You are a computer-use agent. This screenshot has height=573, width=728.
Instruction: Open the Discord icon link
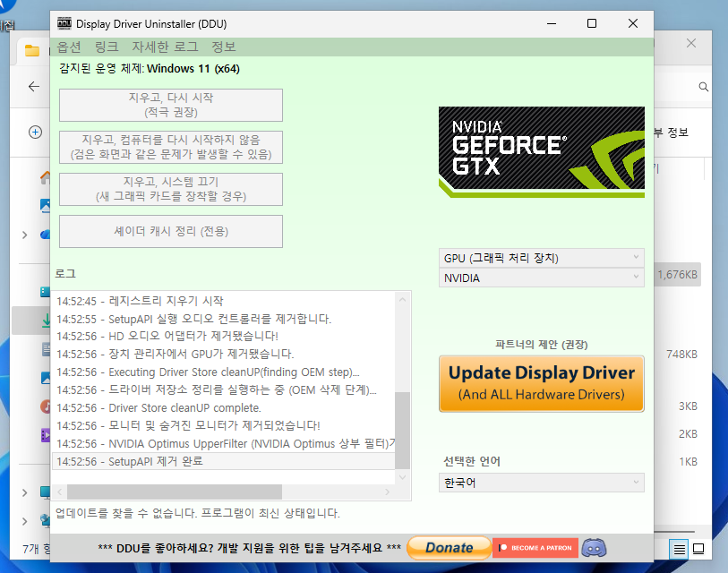click(594, 548)
